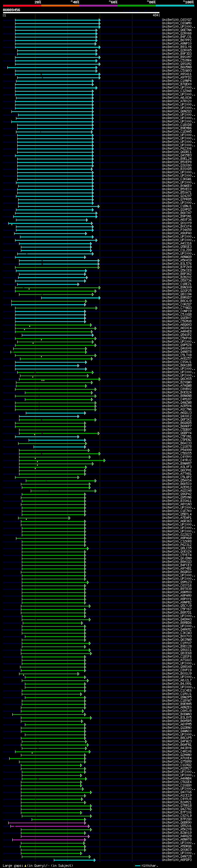Select hit UniRef100_A8J834
197x868 pixels.
tap(177, 98)
